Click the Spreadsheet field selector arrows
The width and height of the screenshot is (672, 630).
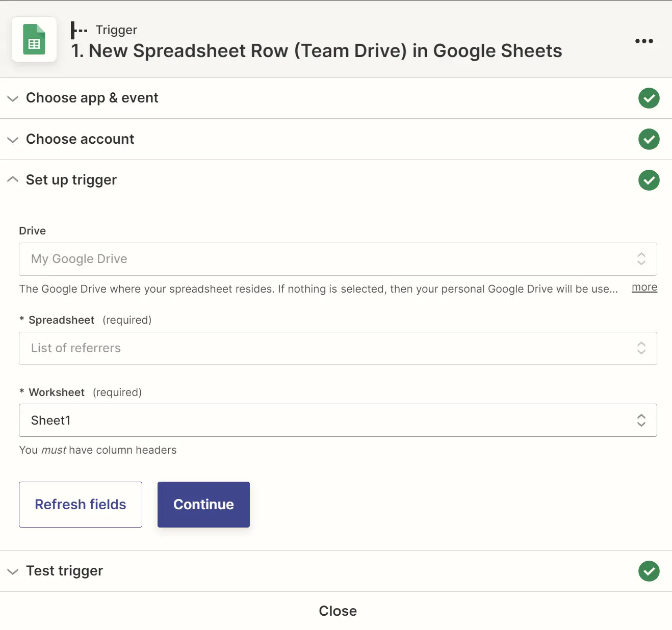point(641,348)
